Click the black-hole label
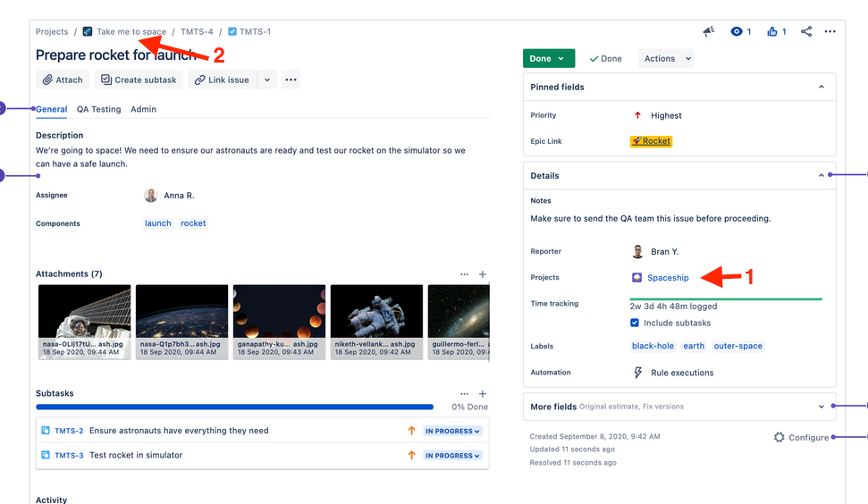 (653, 346)
